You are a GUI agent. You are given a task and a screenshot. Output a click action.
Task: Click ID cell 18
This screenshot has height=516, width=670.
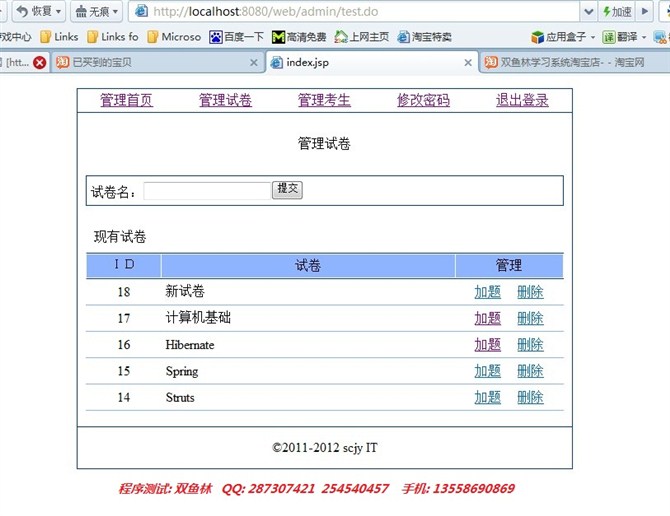point(124,292)
